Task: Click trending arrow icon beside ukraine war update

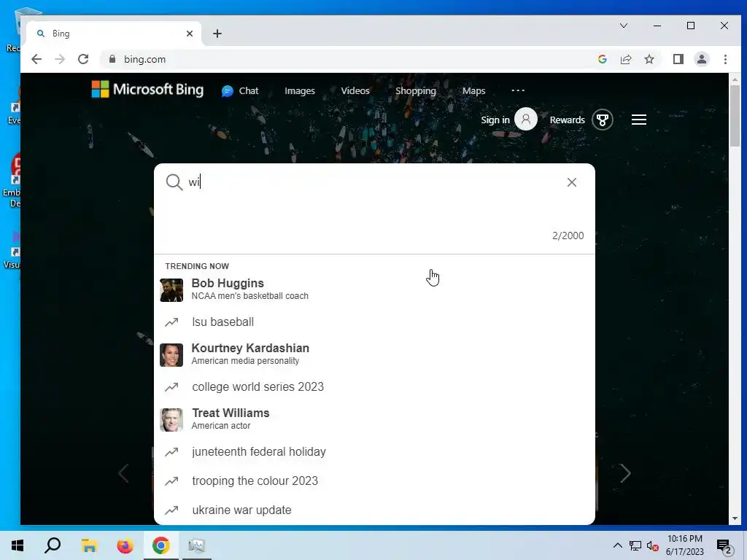Action: [171, 510]
